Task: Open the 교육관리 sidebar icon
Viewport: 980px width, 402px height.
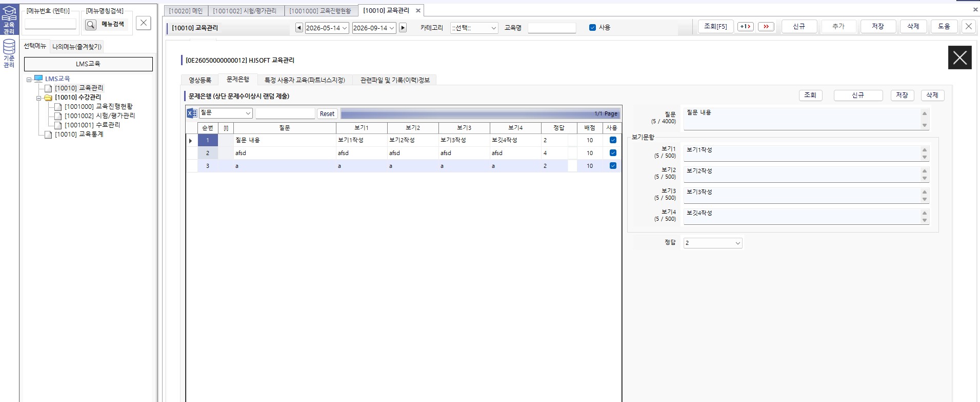Action: (9, 20)
